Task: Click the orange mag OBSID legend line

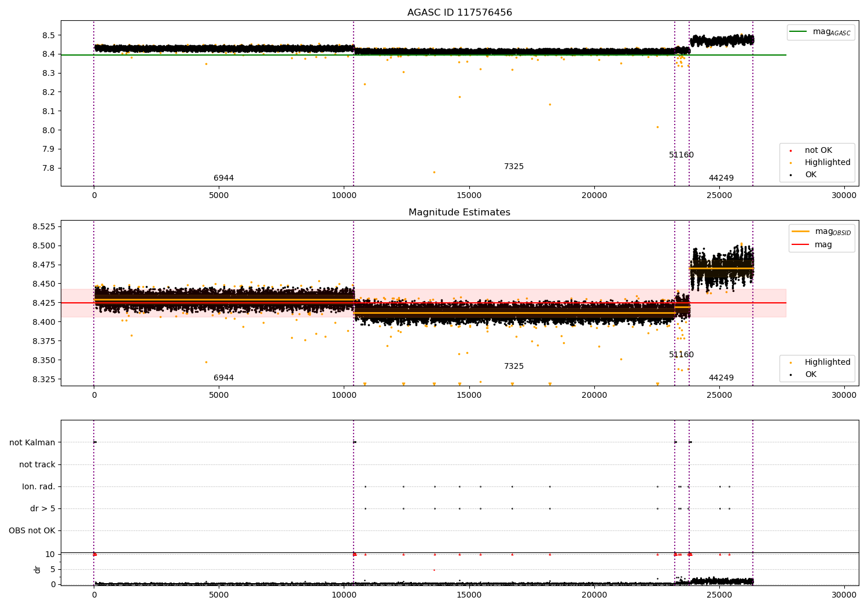Action: [x=800, y=232]
